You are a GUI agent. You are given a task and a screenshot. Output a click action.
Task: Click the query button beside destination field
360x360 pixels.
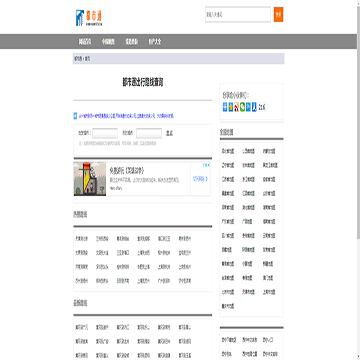(169, 133)
